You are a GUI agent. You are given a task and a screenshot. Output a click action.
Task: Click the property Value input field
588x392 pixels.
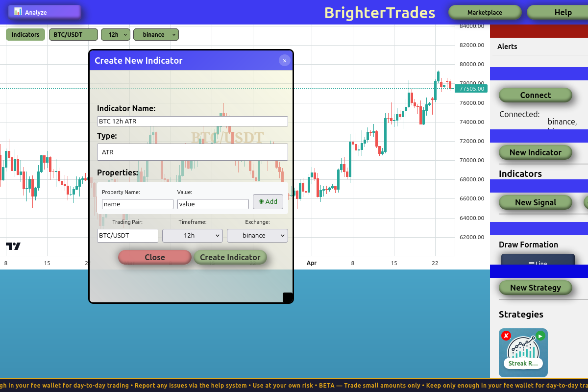tap(213, 204)
